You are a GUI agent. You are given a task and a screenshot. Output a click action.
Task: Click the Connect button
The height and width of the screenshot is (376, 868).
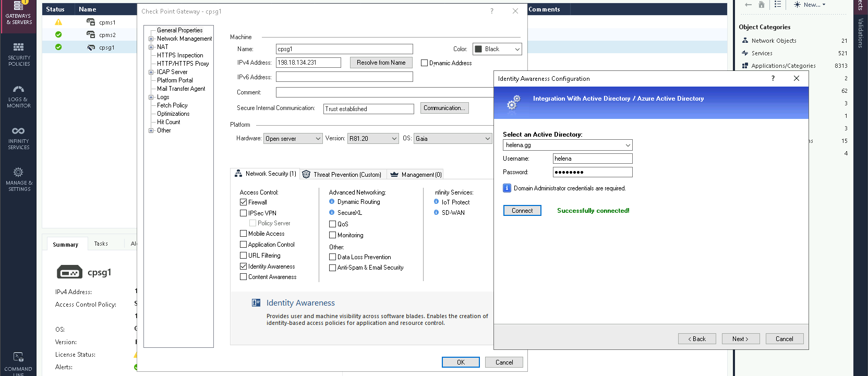coord(522,211)
